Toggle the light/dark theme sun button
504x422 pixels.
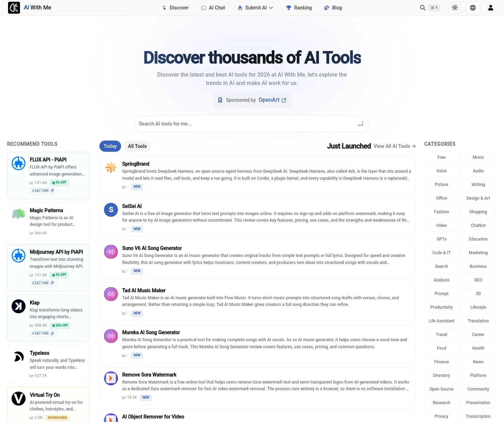click(x=455, y=8)
